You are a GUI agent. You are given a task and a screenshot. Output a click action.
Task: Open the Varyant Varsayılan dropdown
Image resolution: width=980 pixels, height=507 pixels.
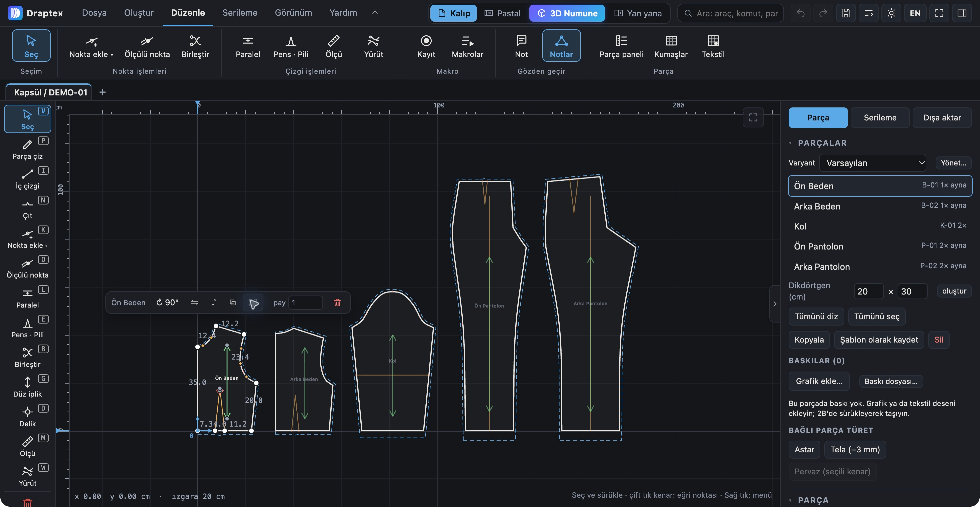(873, 163)
